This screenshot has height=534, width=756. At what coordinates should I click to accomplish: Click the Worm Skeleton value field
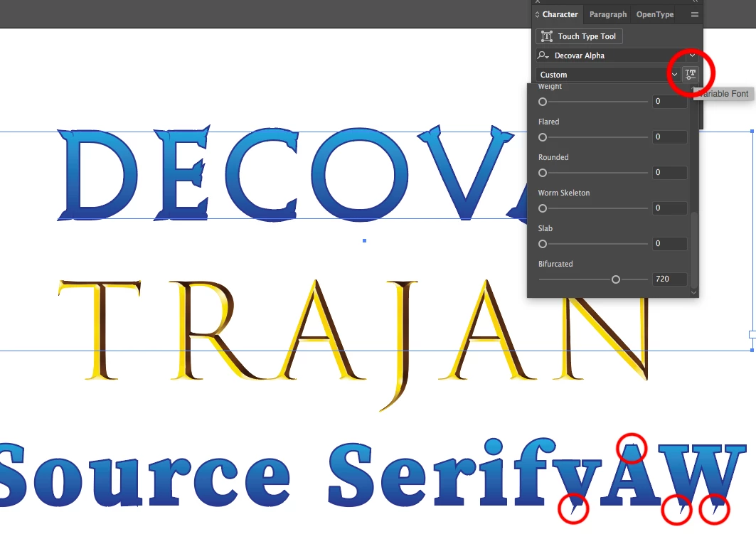tap(670, 208)
